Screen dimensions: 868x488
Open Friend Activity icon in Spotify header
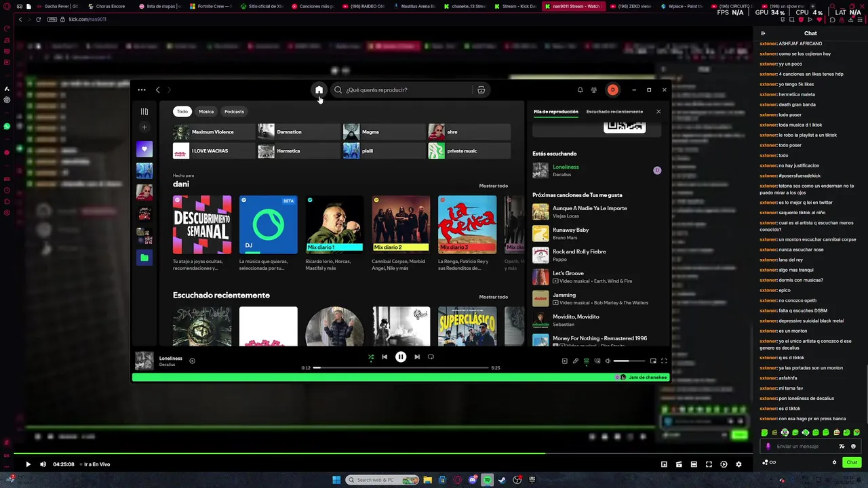(x=594, y=89)
